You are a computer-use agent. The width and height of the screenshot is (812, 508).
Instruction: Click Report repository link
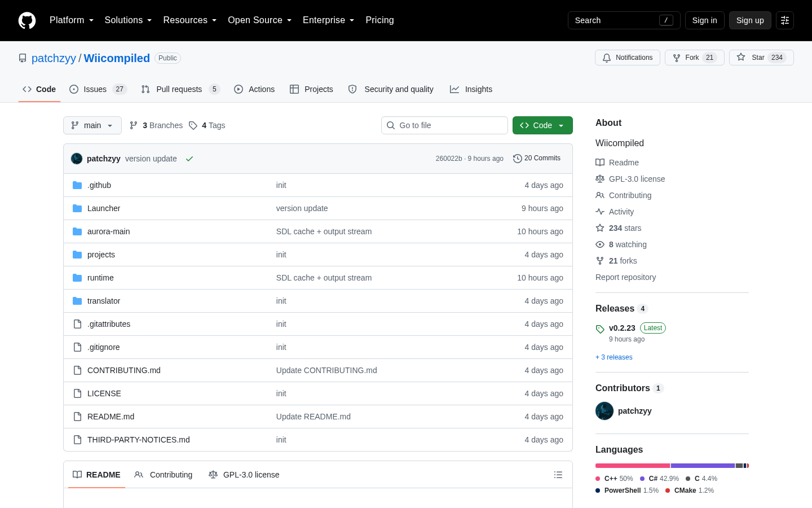[625, 277]
